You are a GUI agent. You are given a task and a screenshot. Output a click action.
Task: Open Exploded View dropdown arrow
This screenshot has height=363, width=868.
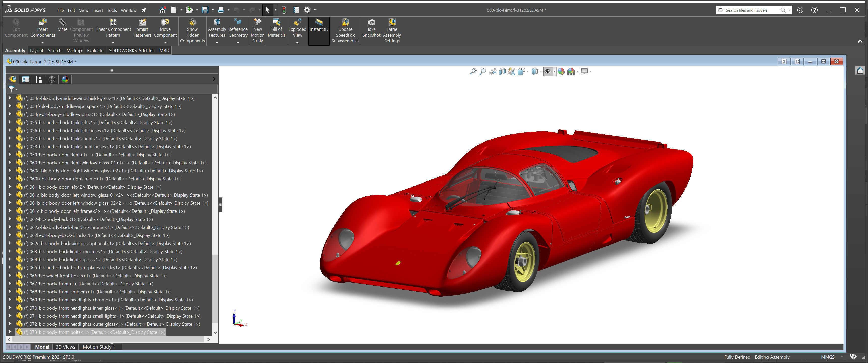[297, 43]
